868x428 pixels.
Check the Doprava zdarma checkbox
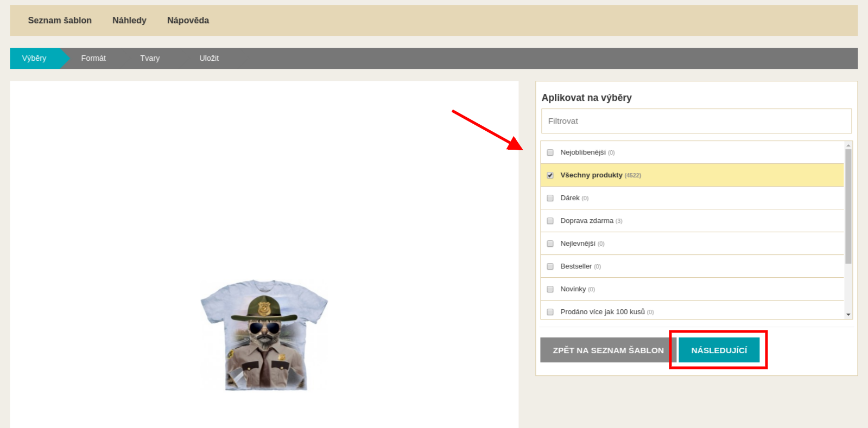click(x=550, y=221)
